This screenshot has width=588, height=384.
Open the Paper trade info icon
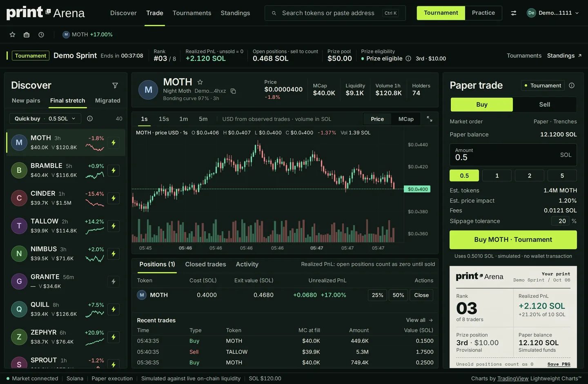coord(572,85)
